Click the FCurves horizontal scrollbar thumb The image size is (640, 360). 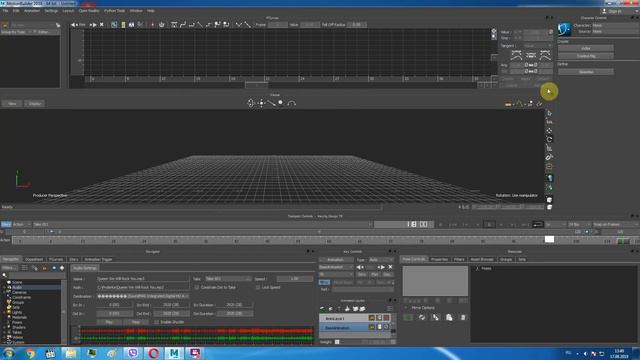pyautogui.click(x=256, y=85)
